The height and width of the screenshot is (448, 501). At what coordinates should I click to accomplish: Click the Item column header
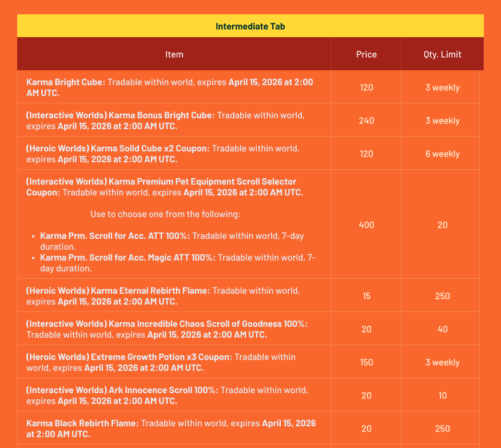pyautogui.click(x=174, y=54)
